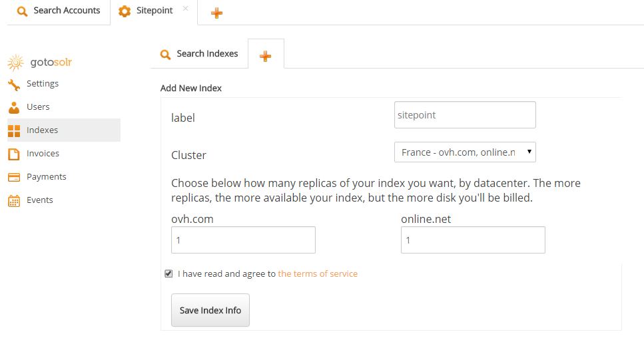Open Settings via the wrench icon
The width and height of the screenshot is (644, 346).
click(x=14, y=85)
